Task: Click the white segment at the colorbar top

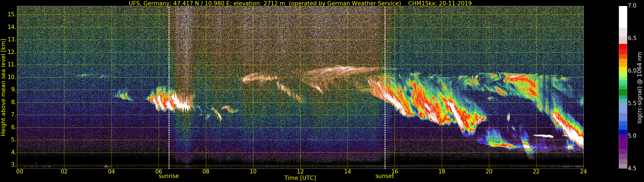Action: click(623, 17)
